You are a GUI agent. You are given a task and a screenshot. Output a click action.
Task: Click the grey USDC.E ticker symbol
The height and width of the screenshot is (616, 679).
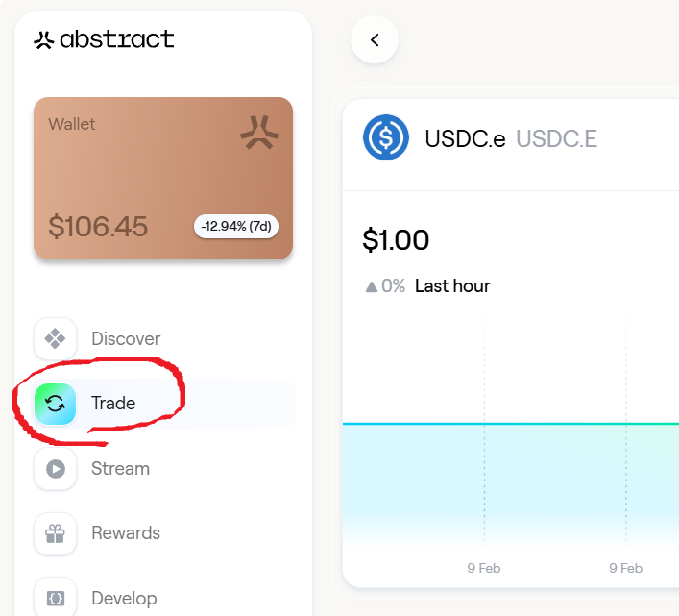click(x=556, y=138)
